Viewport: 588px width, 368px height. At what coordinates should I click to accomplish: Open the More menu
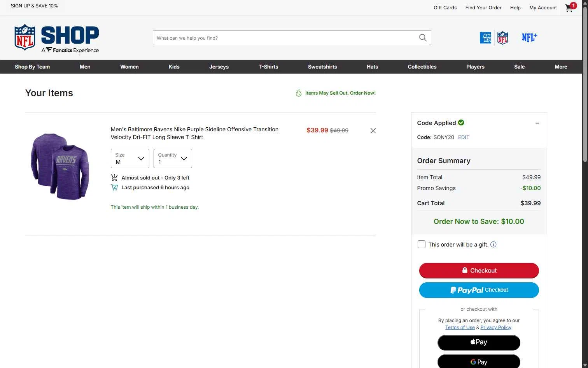(x=561, y=67)
